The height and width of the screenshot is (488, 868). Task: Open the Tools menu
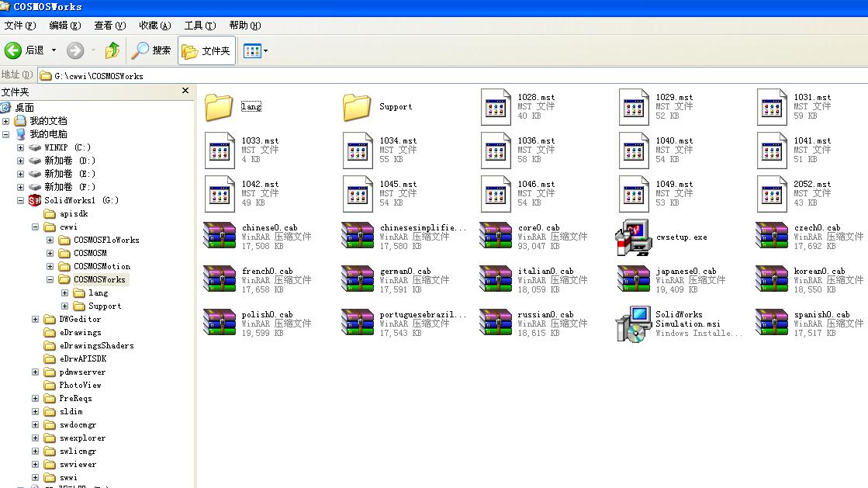pyautogui.click(x=200, y=26)
